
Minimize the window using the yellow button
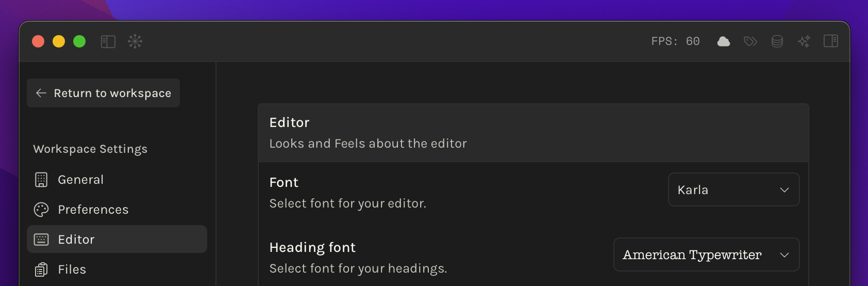pos(59,41)
